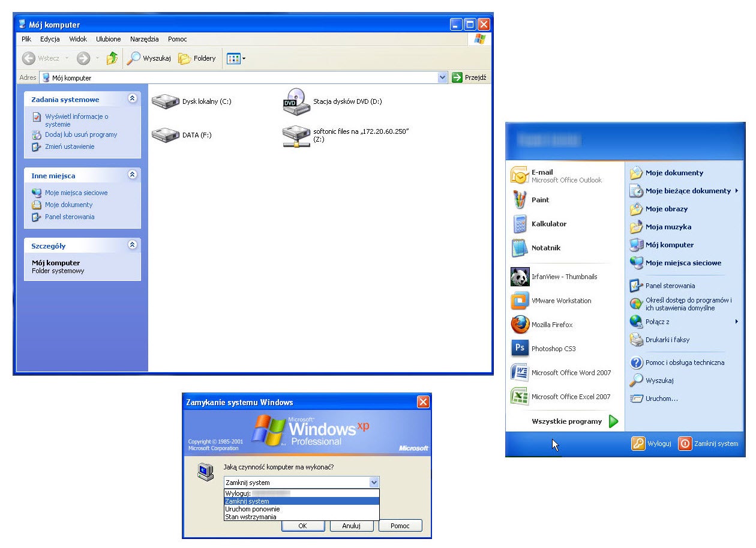
Task: Click the Wyszukaj search toolbar button
Action: click(x=149, y=58)
